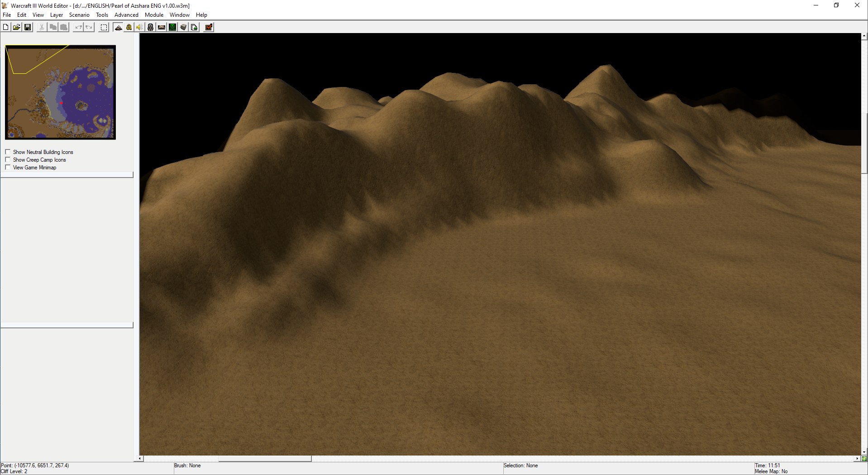Open the Sound Editor speaker icon
Screen dimensions: 868x475
click(140, 27)
